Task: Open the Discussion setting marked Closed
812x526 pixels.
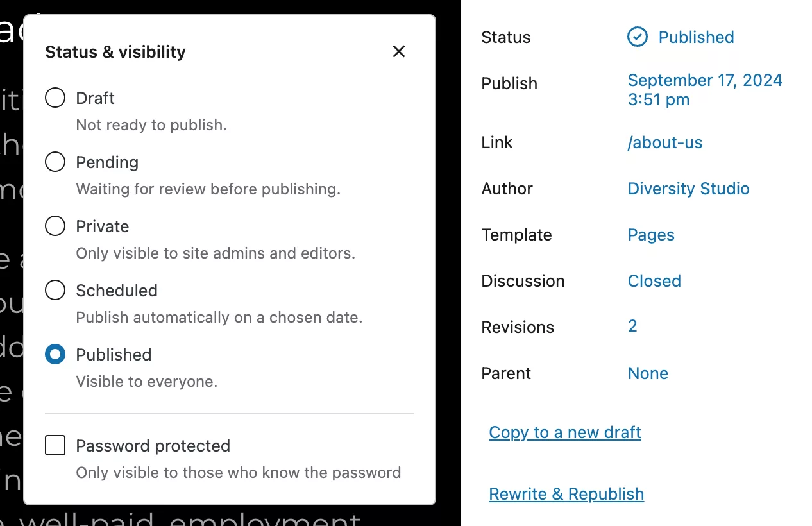Action: pos(654,281)
